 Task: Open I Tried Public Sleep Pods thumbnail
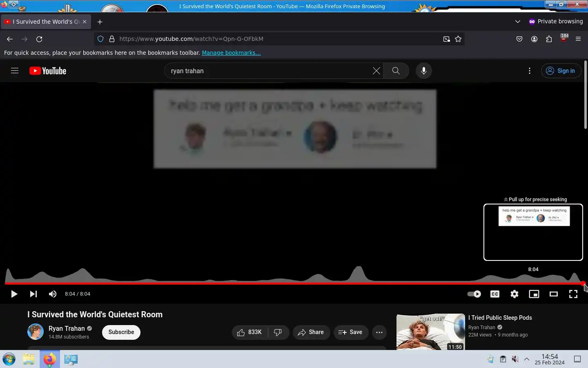431,332
